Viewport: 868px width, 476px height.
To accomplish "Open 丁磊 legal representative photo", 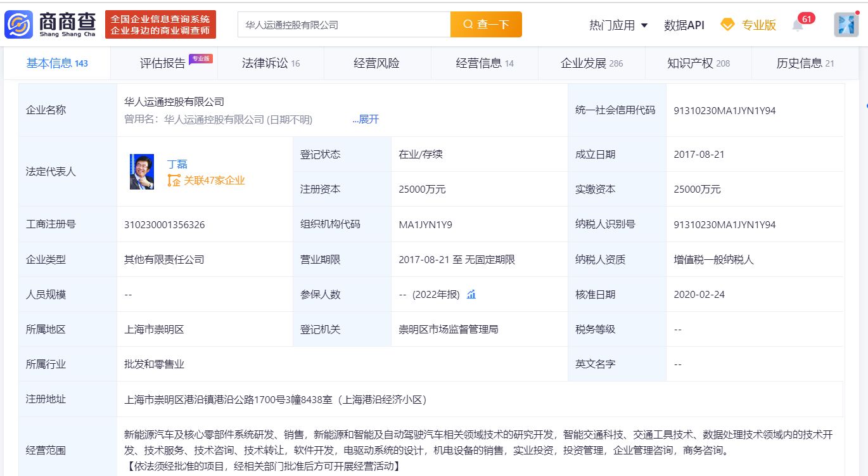I will 142,172.
